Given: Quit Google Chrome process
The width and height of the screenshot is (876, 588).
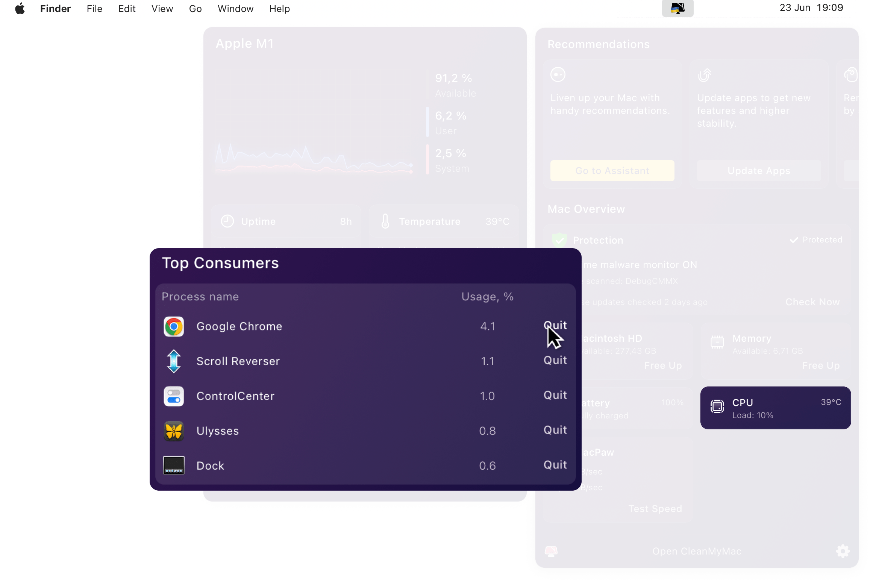Looking at the screenshot, I should (555, 326).
